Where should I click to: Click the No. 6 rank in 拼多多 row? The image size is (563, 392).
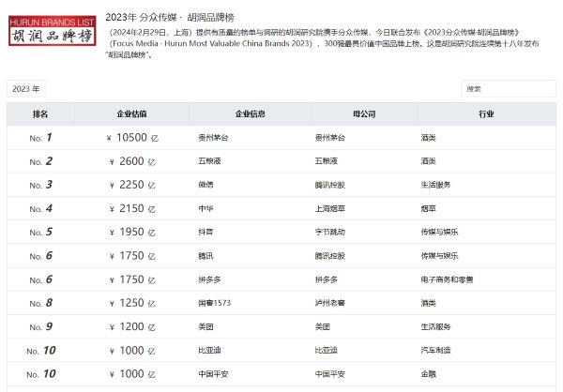[x=40, y=279]
